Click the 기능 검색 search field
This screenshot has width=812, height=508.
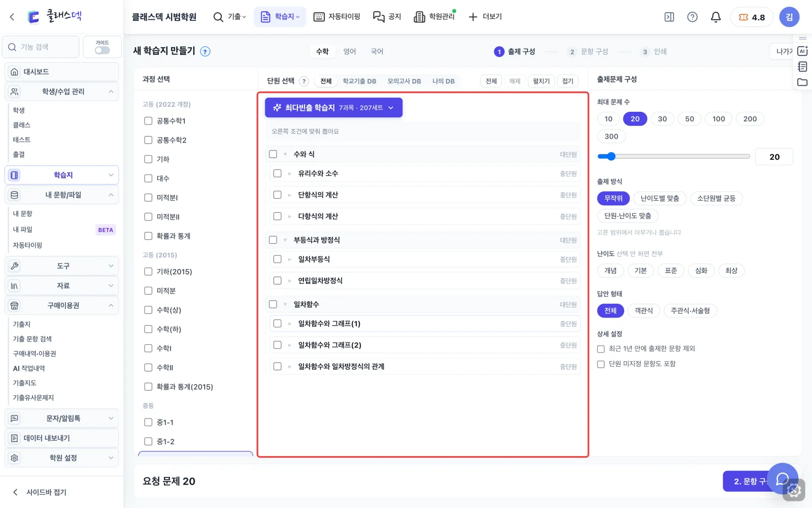41,47
